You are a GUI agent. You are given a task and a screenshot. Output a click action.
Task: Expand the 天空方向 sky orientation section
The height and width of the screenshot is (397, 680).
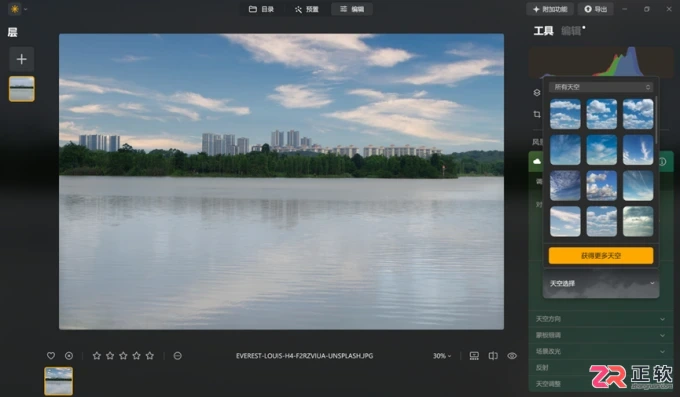601,319
